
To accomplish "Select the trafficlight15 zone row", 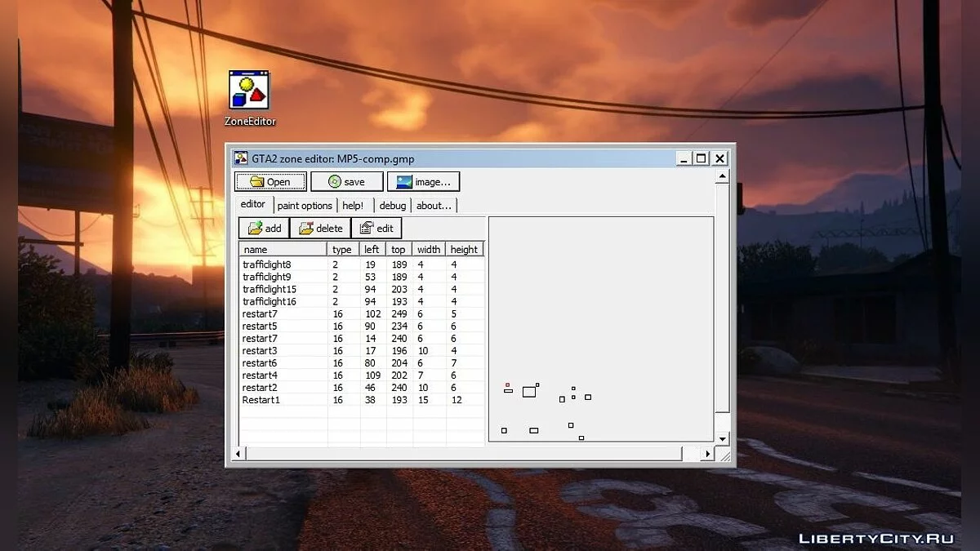I will [362, 289].
